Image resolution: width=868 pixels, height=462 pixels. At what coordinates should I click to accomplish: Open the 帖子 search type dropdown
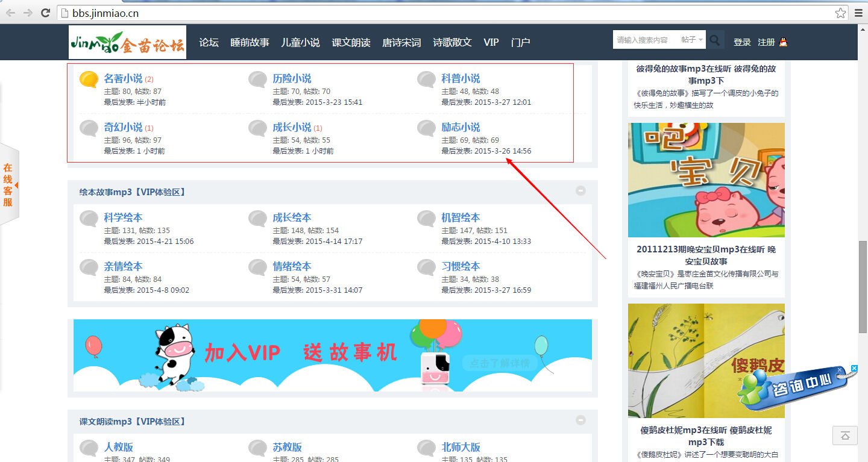coord(691,40)
